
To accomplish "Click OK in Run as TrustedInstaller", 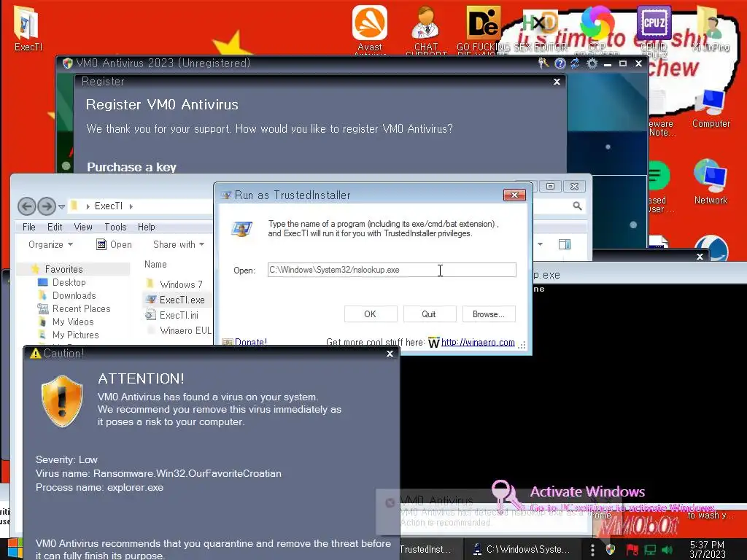I will [370, 314].
